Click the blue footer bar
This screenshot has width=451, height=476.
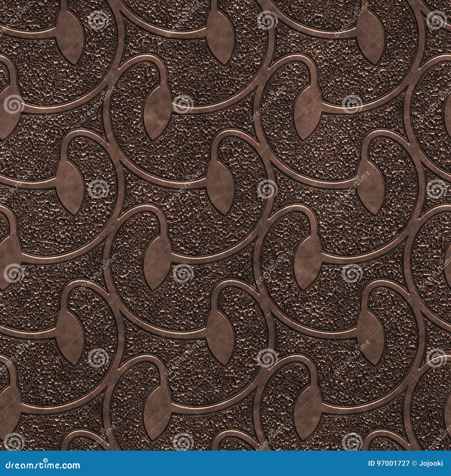click(x=225, y=465)
